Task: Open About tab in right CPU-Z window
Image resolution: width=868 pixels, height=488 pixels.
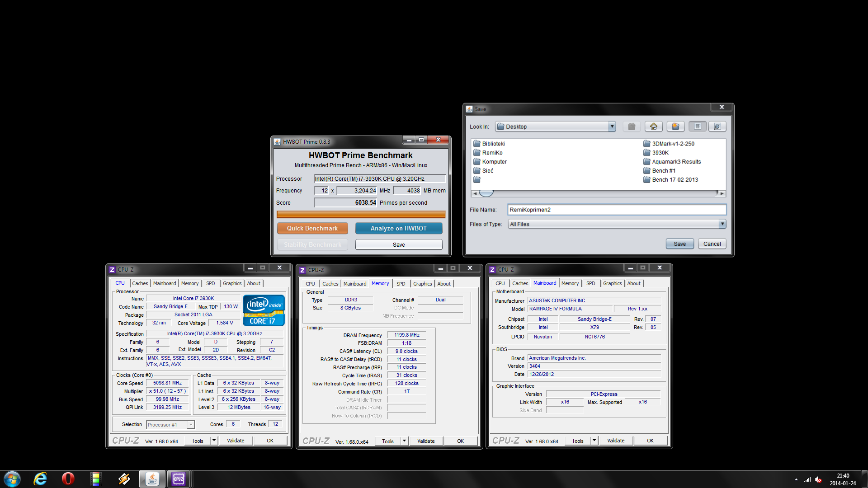Action: pos(634,283)
